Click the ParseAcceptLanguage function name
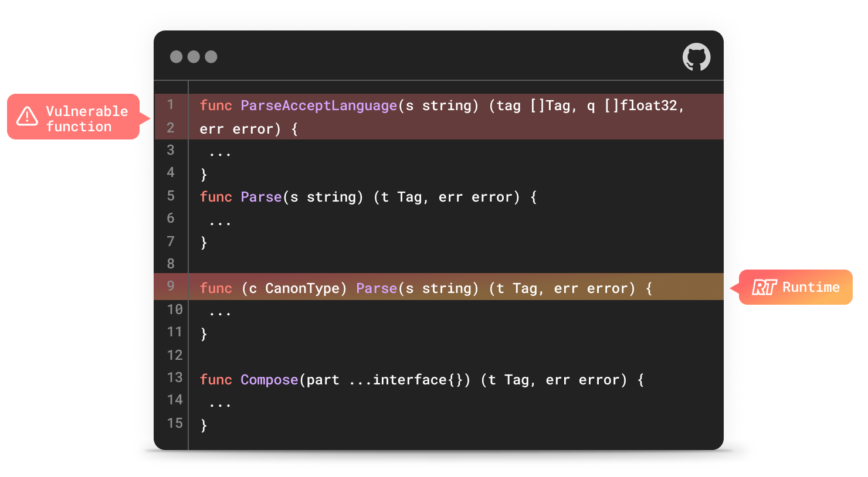Screen dimensions: 868x477 click(x=318, y=105)
